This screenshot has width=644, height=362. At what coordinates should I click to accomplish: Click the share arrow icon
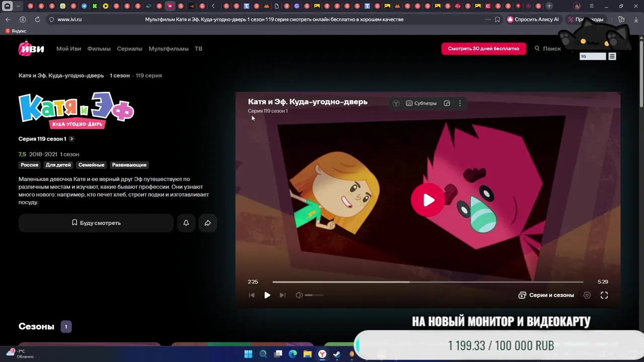click(x=208, y=223)
